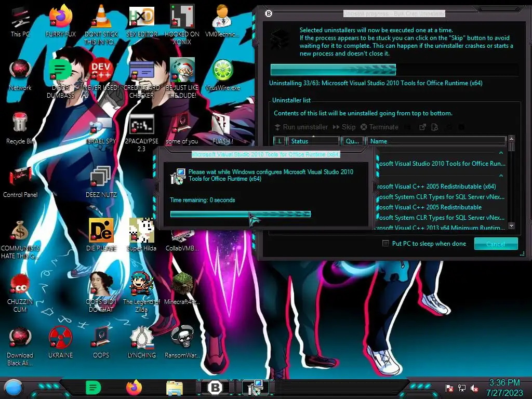
Task: Select Microsoft Visual Studio 2010 Tools for Office Run... row
Action: point(441,164)
